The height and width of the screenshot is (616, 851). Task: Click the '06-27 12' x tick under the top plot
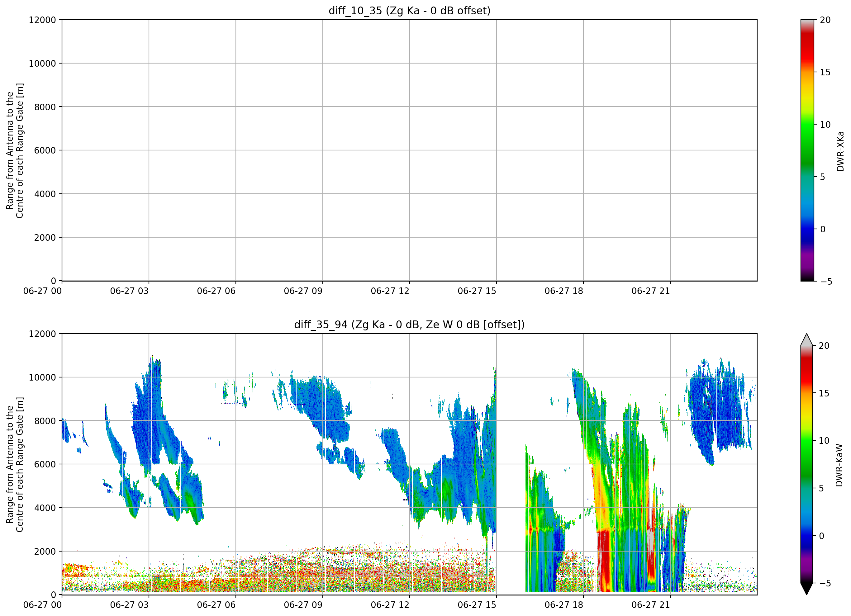pos(390,291)
